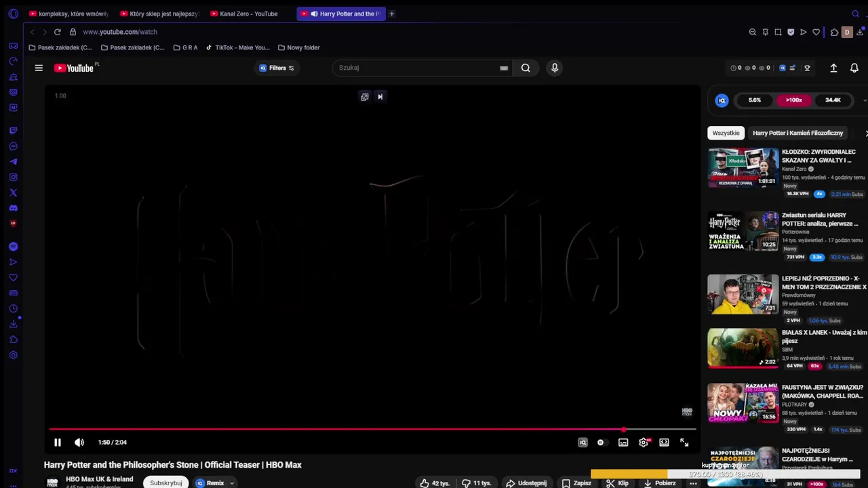
Task: Expand the Remix dropdown arrow
Action: [x=232, y=483]
